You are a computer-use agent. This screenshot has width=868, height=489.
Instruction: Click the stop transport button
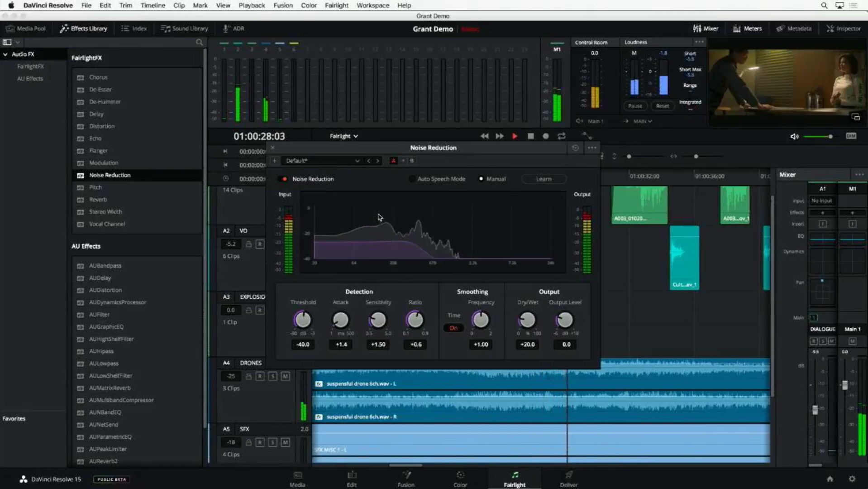tap(531, 136)
